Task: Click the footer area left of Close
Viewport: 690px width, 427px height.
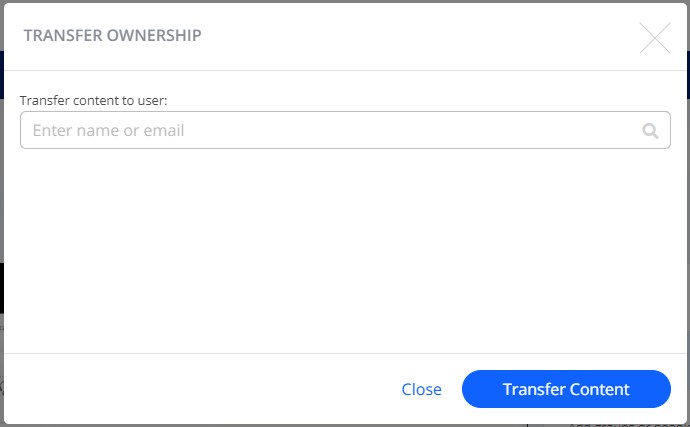Action: [198, 389]
